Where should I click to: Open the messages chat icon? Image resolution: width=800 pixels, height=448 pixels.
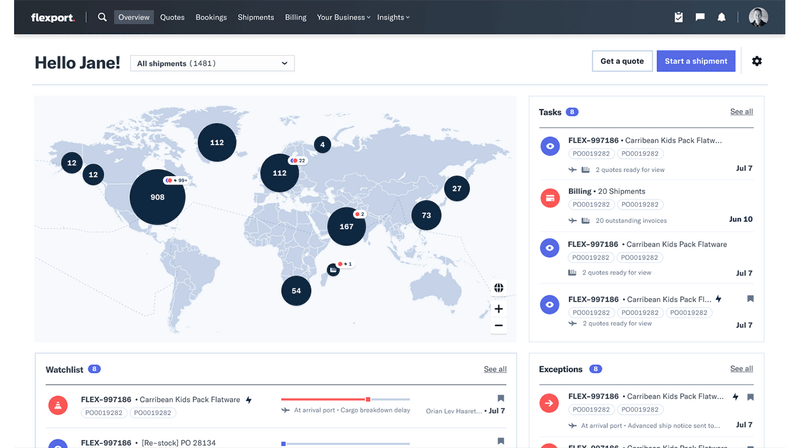click(x=700, y=17)
